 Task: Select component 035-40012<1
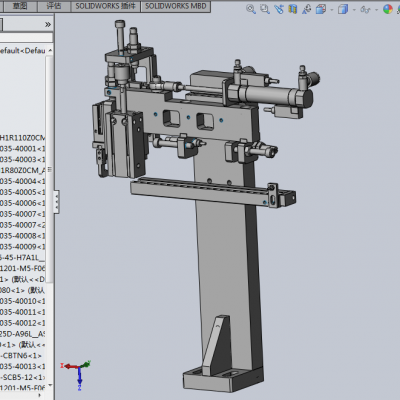23,323
